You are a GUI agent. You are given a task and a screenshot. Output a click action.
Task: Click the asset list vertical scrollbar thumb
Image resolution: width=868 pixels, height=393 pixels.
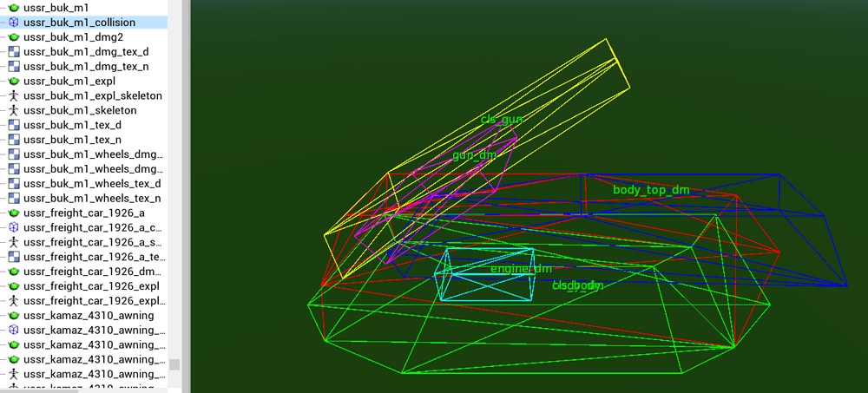coord(174,364)
